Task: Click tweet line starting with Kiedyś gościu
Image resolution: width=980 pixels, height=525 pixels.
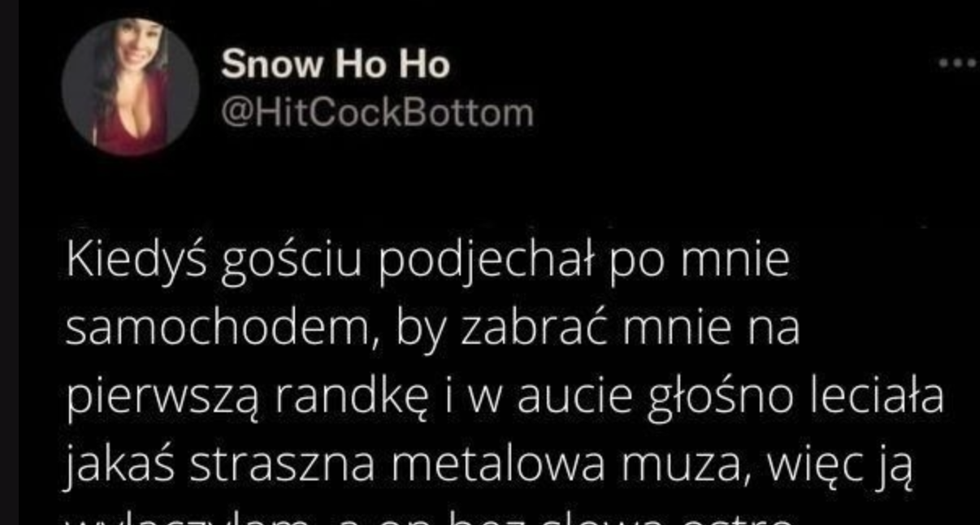Action: click(427, 263)
